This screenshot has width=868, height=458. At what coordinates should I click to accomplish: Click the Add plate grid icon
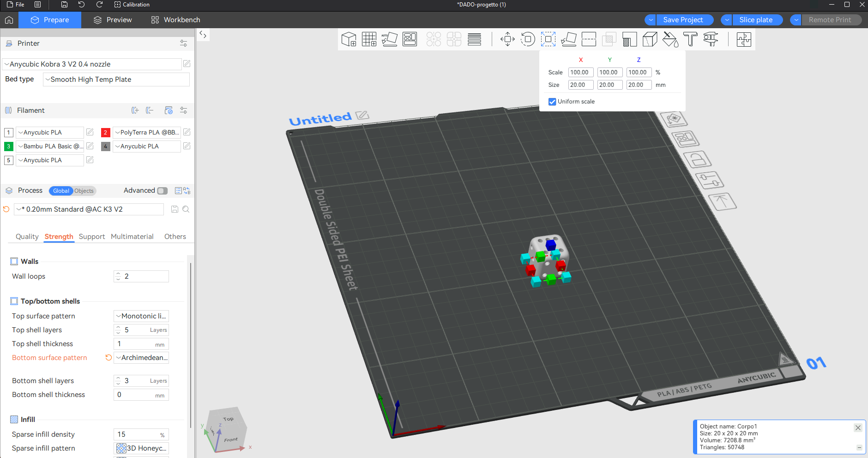point(369,39)
